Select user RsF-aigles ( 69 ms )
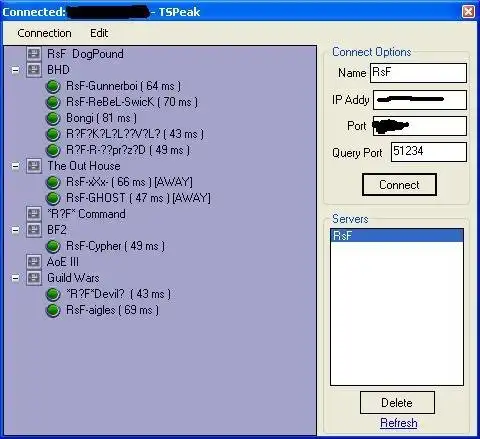 tap(112, 310)
